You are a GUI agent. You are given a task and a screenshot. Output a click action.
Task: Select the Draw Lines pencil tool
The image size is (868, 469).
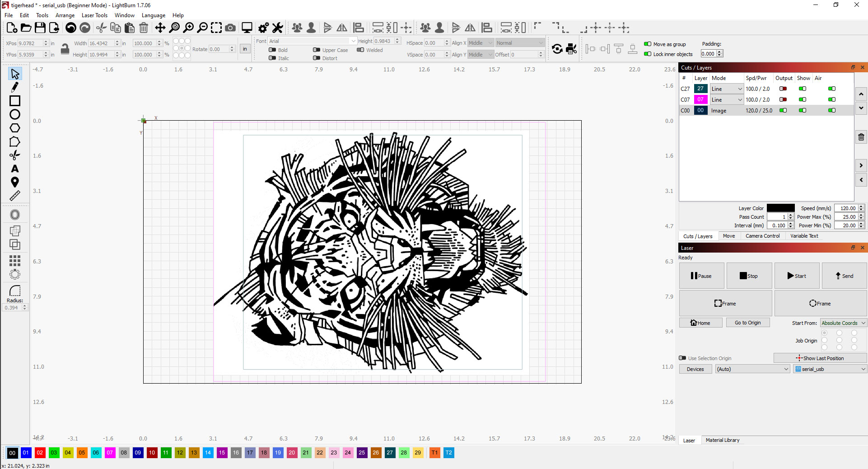tap(15, 87)
